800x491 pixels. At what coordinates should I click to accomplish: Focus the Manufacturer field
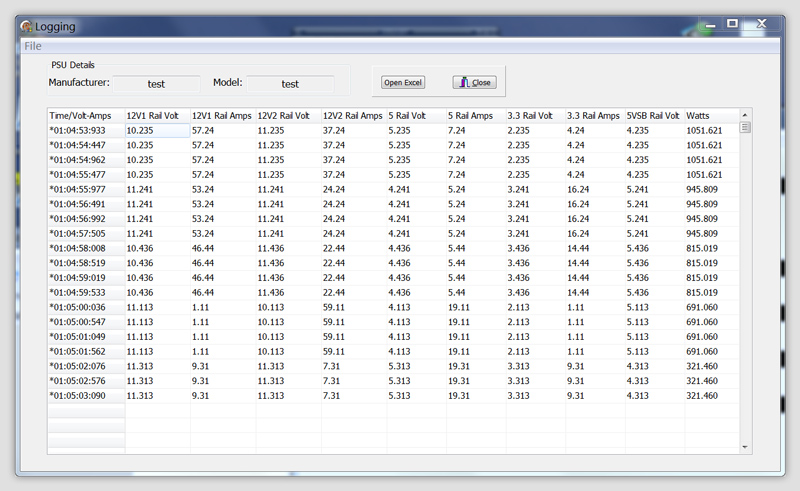(x=156, y=84)
